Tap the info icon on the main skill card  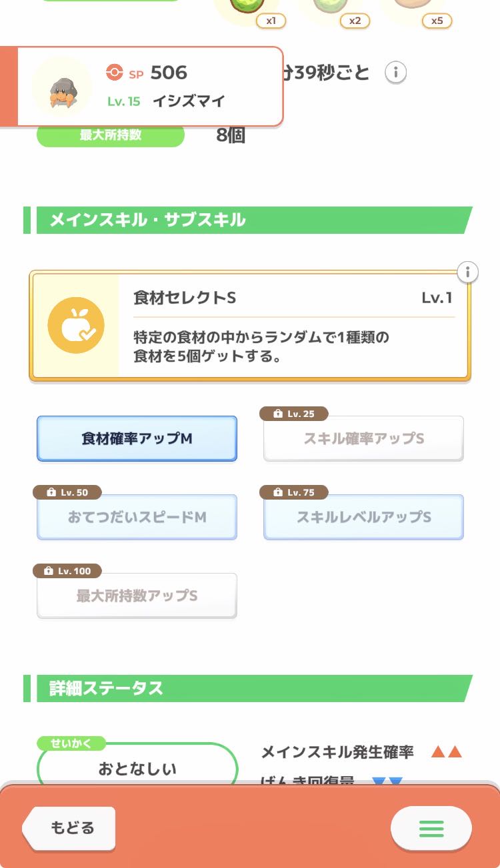[x=468, y=272]
